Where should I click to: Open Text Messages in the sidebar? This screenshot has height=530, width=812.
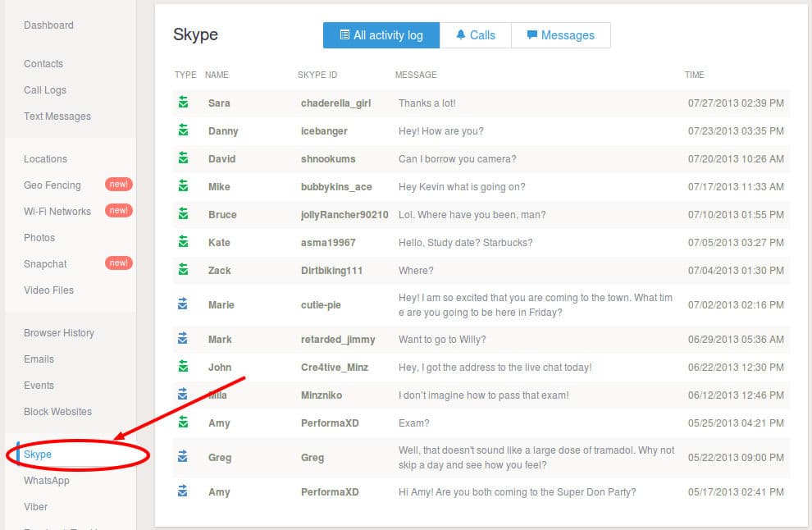(x=57, y=117)
